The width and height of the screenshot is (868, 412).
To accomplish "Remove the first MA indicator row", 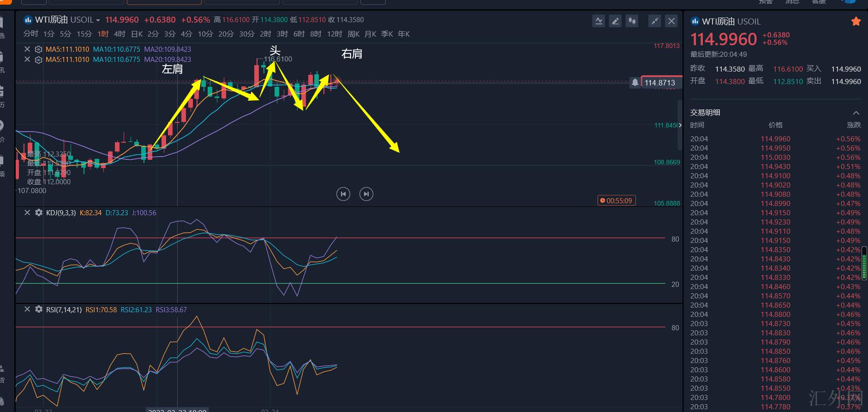I will tap(27, 49).
